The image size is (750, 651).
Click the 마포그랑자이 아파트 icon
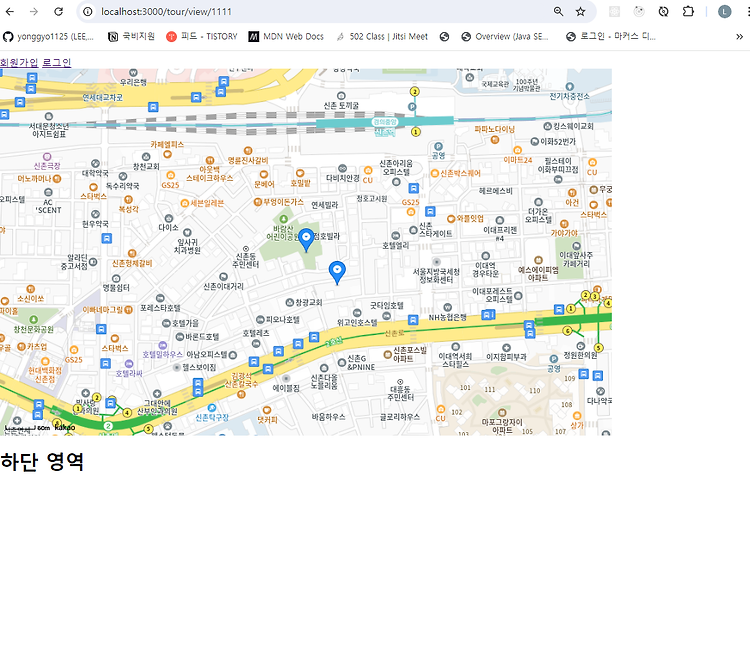(502, 412)
